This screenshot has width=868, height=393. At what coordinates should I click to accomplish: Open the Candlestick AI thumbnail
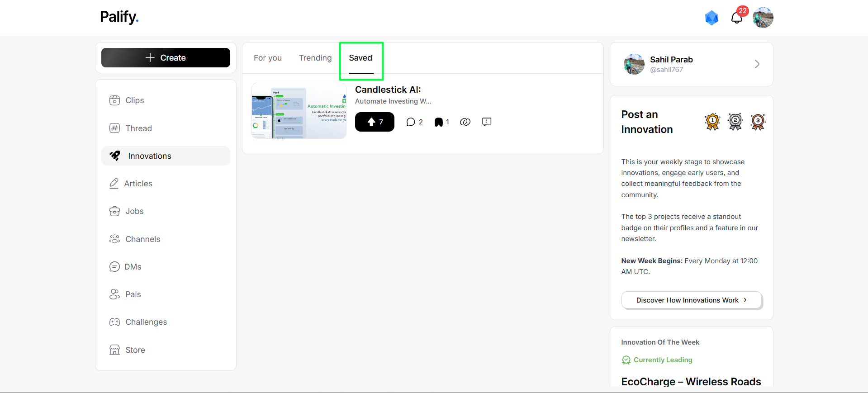click(299, 111)
